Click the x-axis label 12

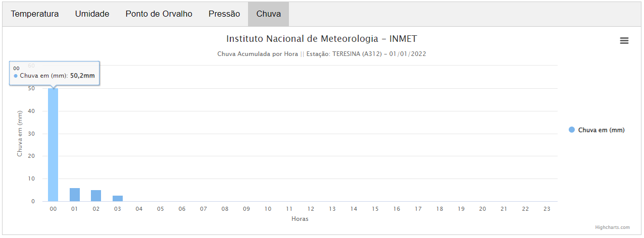click(x=311, y=209)
